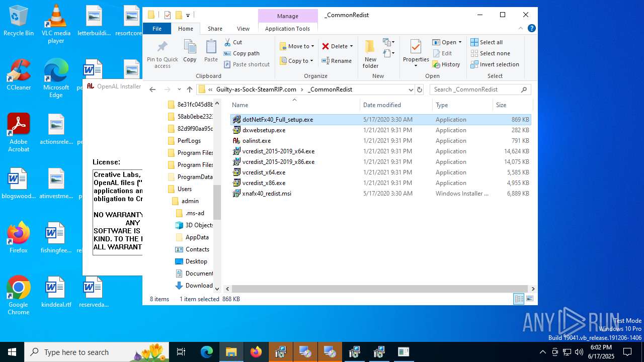This screenshot has height=362, width=644.
Task: Click Copy path in ribbon
Action: [x=242, y=53]
